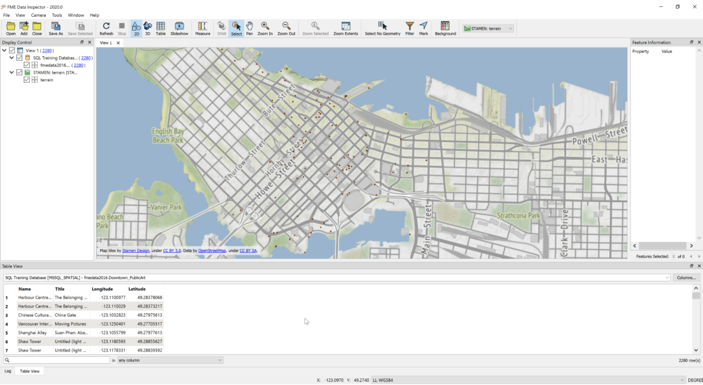This screenshot has width=703, height=385.
Task: Click the Columns... button
Action: 686,278
